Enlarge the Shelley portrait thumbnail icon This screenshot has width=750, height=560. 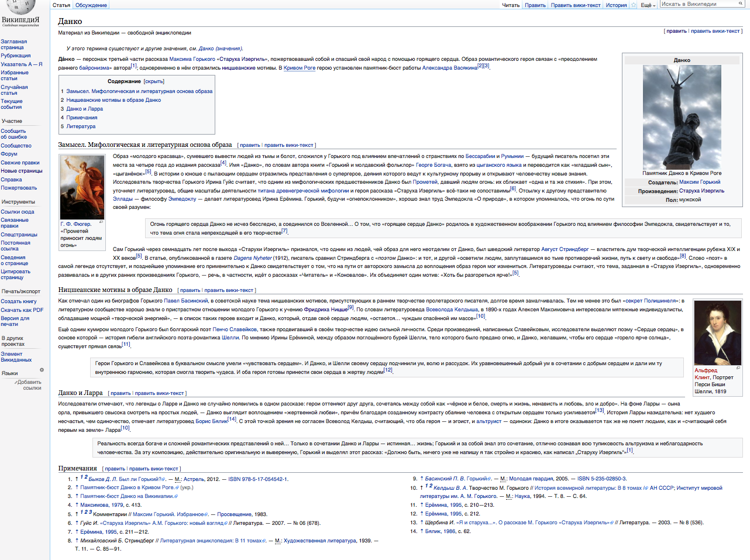738,368
